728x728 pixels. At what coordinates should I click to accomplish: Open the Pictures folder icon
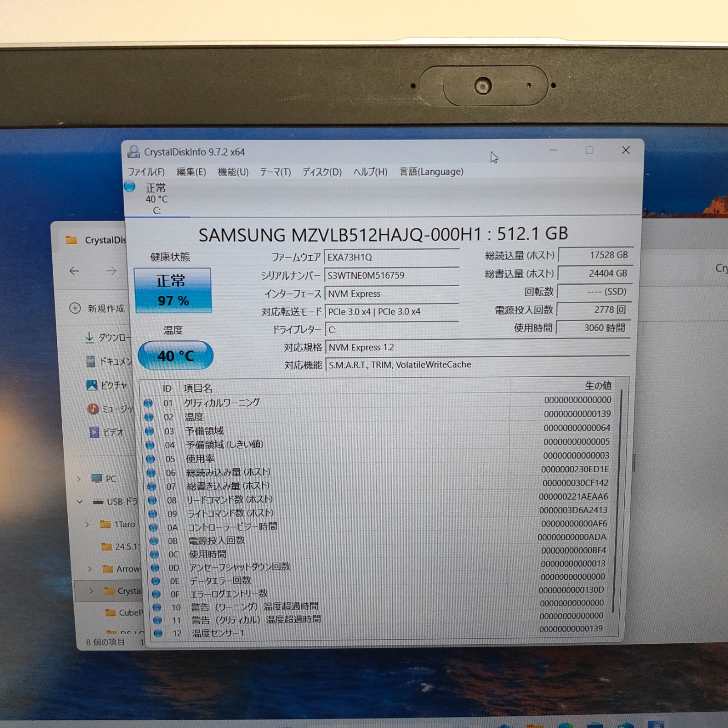(91, 385)
